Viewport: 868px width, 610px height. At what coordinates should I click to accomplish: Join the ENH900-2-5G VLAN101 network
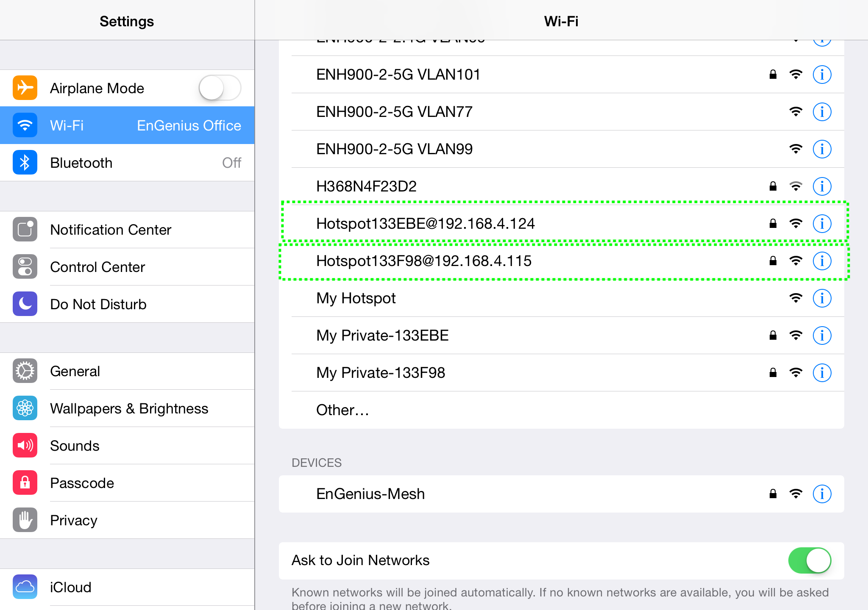click(562, 75)
